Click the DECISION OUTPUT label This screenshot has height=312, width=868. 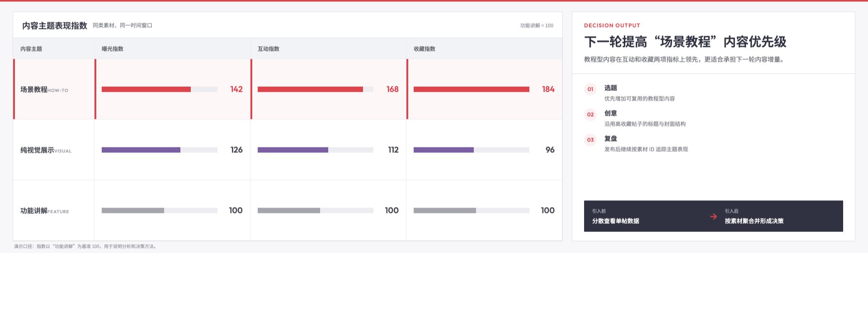(612, 26)
